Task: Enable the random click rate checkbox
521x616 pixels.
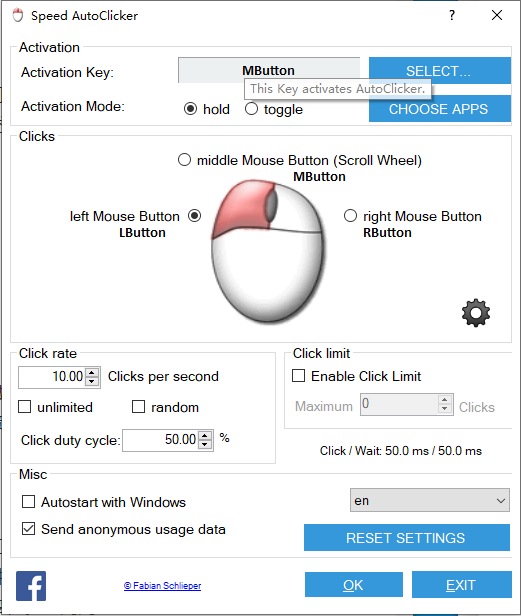Action: (x=138, y=407)
